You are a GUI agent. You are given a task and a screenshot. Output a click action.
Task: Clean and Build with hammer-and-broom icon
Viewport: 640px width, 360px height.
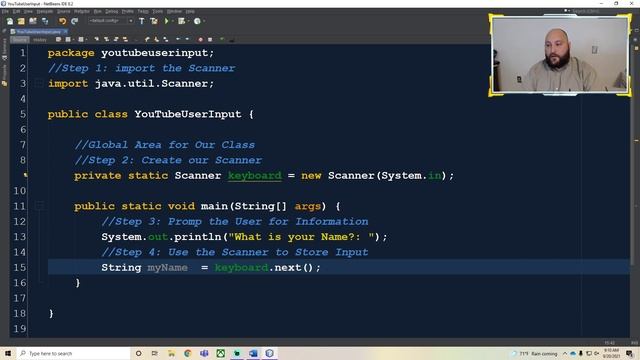[154, 21]
